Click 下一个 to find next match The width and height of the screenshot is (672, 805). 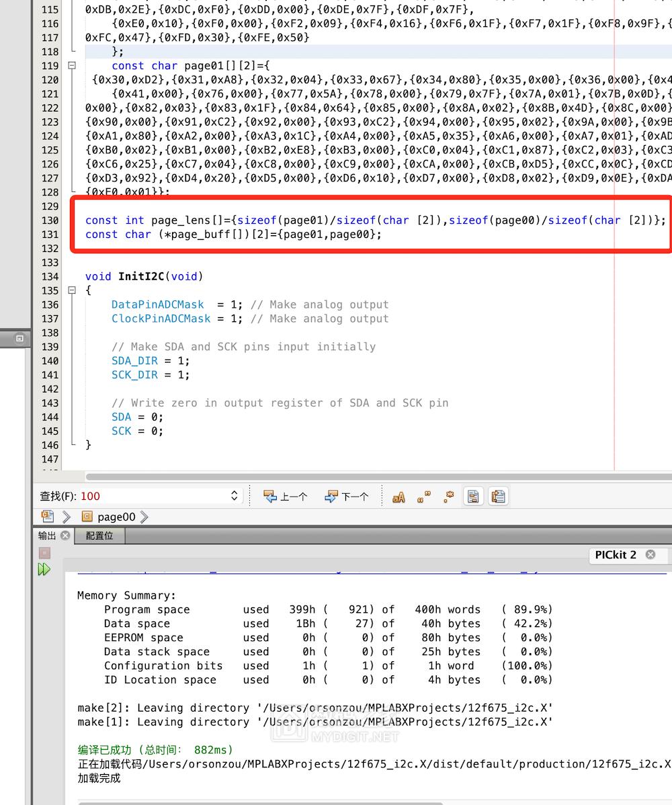pyautogui.click(x=347, y=497)
